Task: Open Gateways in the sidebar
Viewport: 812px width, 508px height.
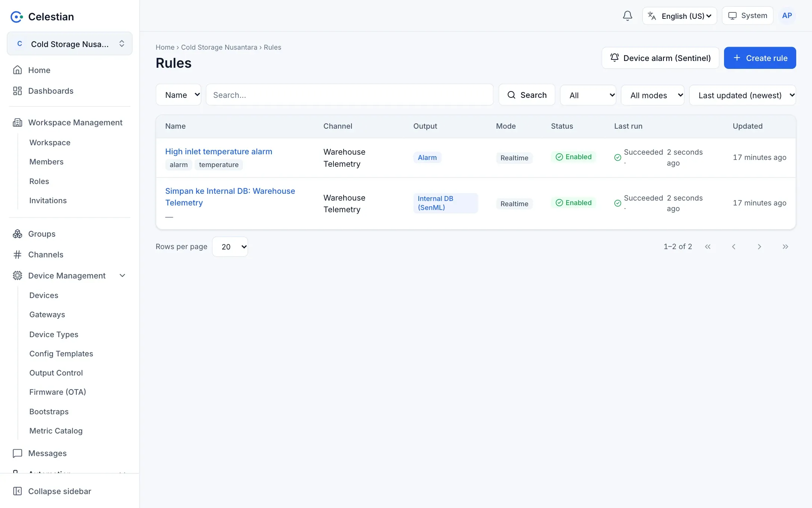Action: (x=47, y=315)
